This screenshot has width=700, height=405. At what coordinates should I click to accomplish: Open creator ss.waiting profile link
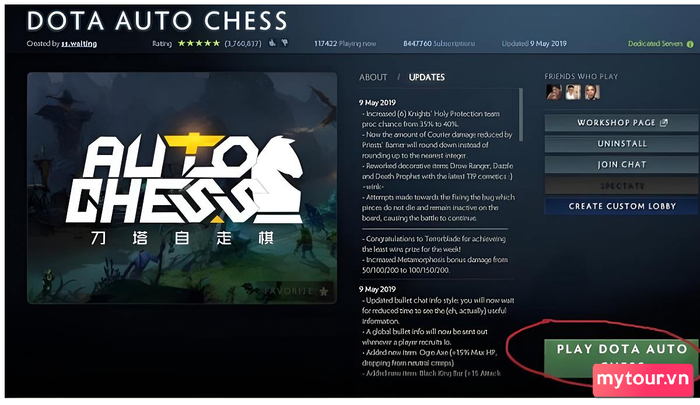click(x=79, y=44)
